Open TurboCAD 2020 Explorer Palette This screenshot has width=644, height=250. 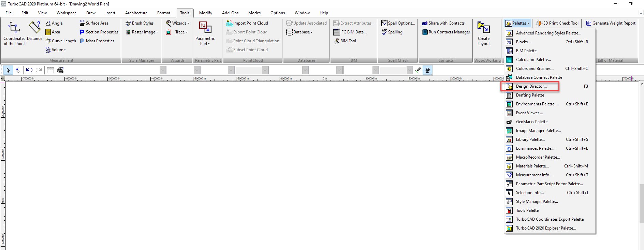[x=550, y=228]
